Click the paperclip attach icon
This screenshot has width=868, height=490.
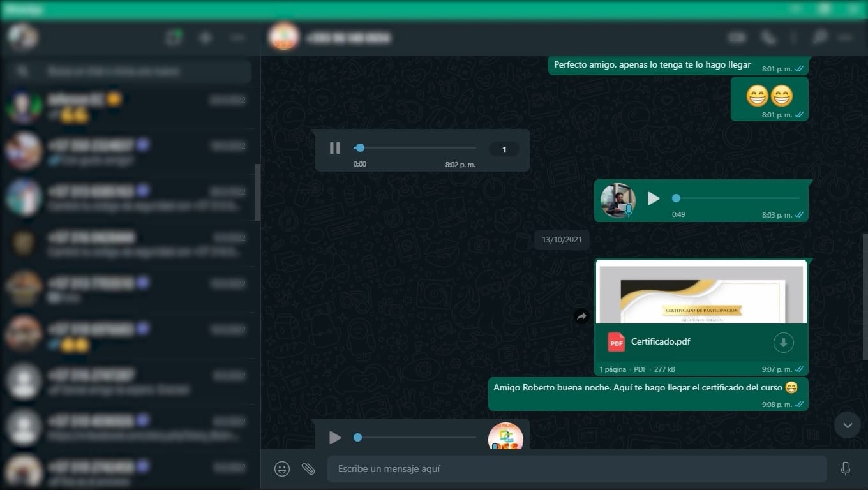point(308,469)
